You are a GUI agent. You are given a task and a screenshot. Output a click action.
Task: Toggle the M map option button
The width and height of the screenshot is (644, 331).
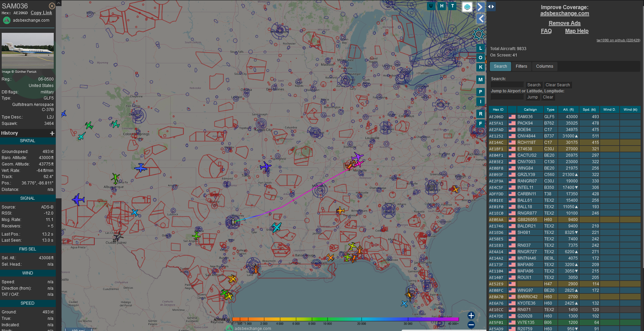tap(481, 80)
